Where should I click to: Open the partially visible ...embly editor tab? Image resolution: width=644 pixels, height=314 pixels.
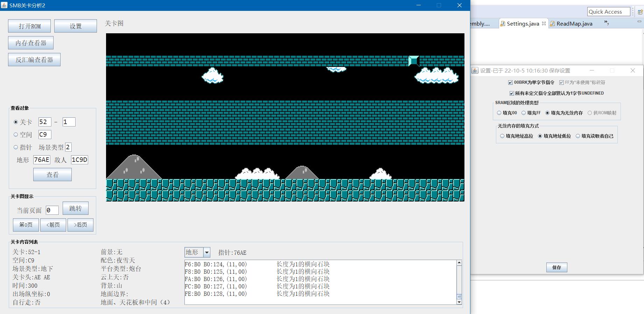coord(480,23)
